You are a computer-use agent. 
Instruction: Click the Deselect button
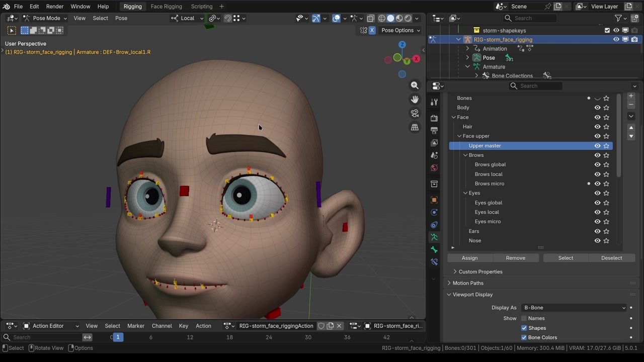tap(611, 258)
